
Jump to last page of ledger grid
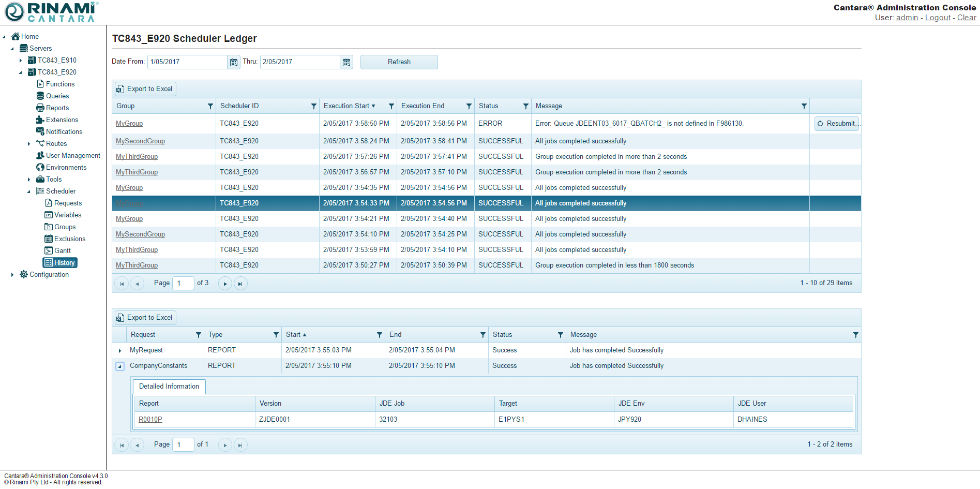coord(240,284)
